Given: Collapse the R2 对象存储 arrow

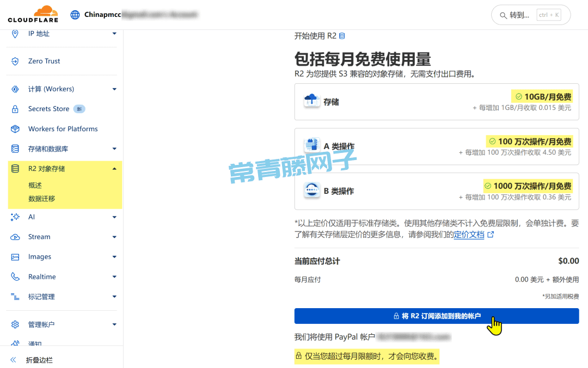Looking at the screenshot, I should coord(114,169).
